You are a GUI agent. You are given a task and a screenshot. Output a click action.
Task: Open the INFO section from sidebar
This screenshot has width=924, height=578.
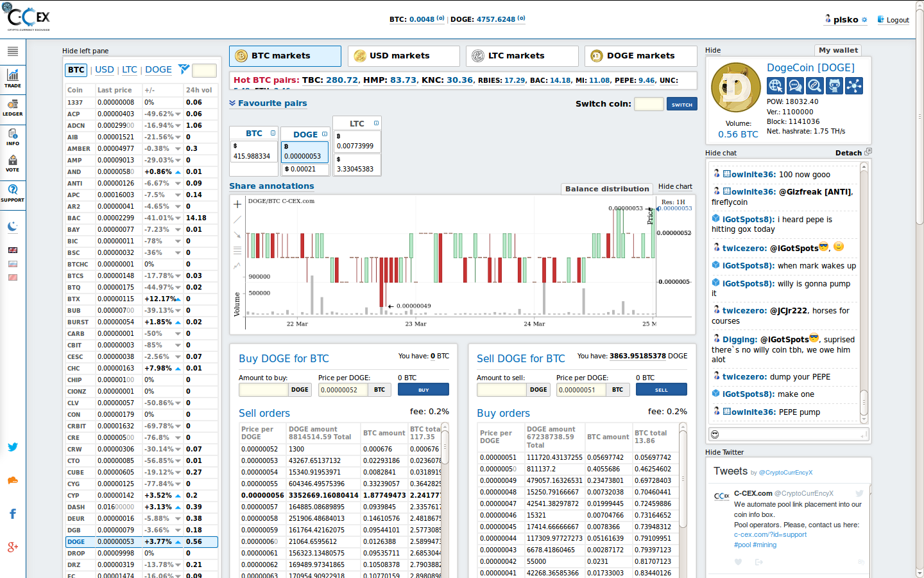pos(13,137)
